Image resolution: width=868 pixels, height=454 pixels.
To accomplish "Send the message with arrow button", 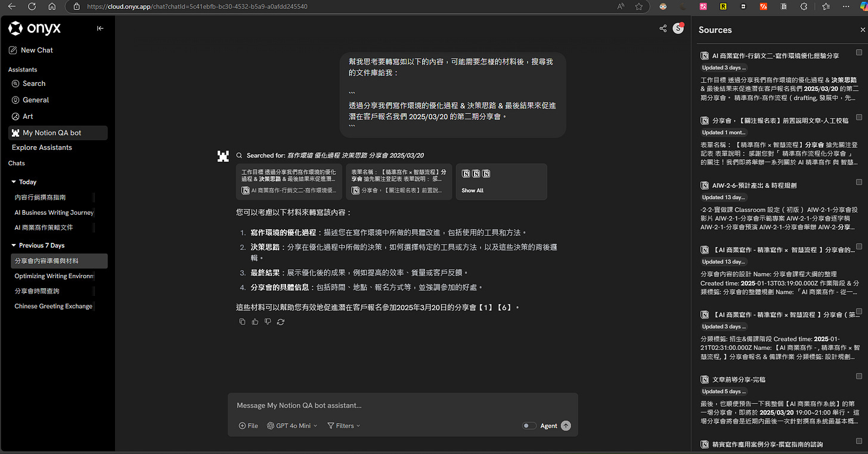I will pos(566,426).
